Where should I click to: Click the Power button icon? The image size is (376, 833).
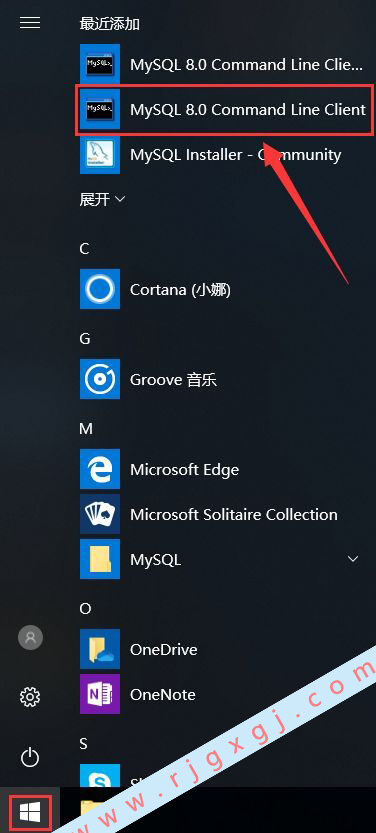[30, 756]
